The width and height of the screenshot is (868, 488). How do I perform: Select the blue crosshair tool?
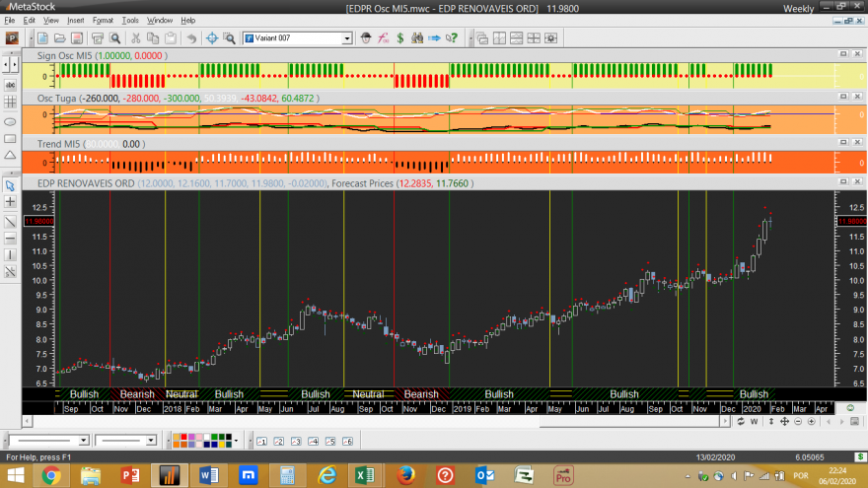[211, 38]
